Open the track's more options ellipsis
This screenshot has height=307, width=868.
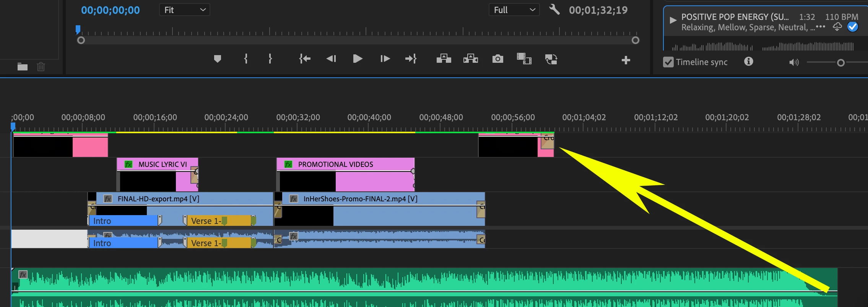(x=821, y=27)
